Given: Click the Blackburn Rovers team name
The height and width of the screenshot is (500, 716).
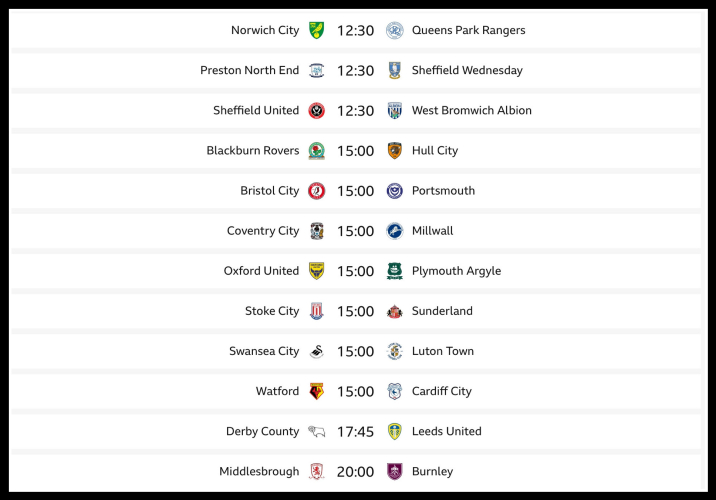Looking at the screenshot, I should (x=252, y=150).
